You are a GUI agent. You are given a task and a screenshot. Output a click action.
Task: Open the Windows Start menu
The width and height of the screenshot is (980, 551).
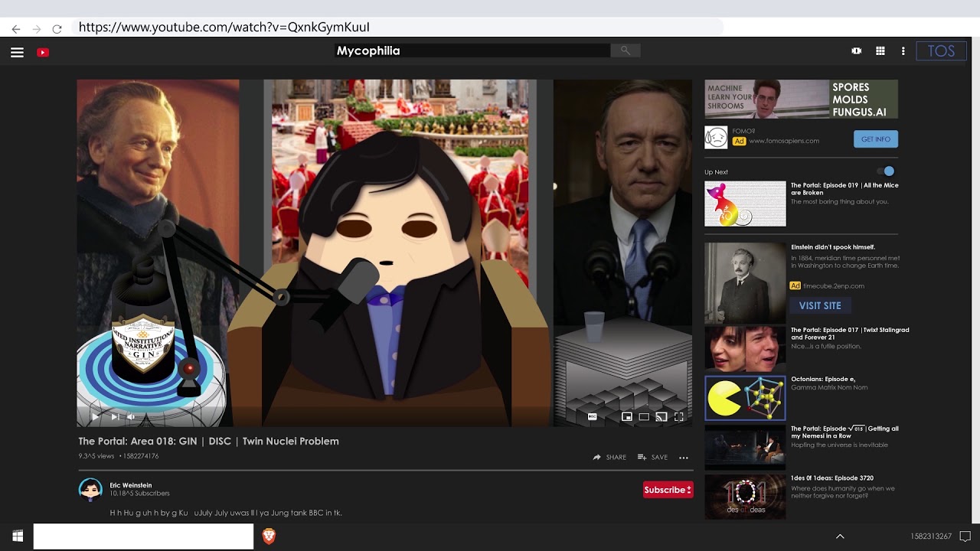(x=17, y=536)
